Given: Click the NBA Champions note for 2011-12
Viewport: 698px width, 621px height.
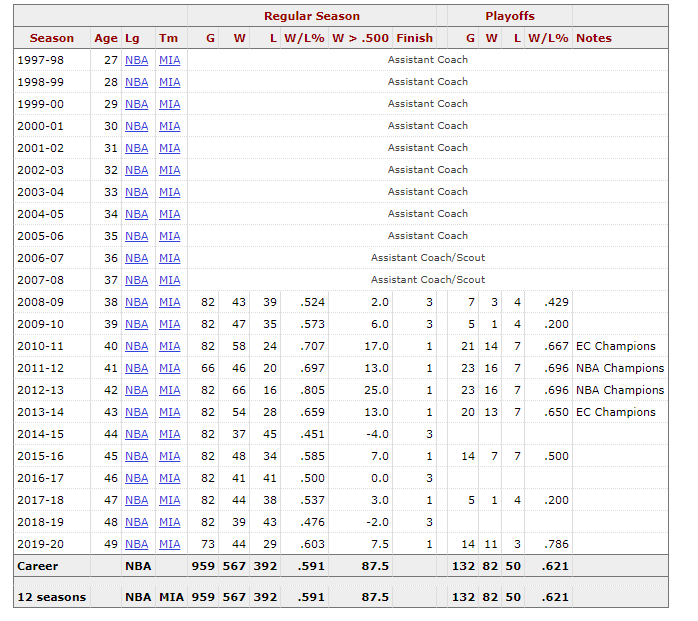Looking at the screenshot, I should (x=620, y=368).
